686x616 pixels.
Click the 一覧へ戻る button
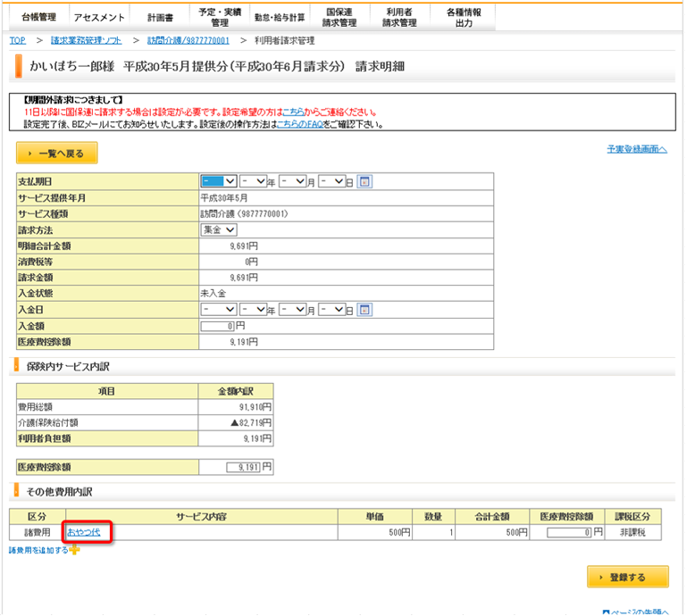[x=57, y=154]
